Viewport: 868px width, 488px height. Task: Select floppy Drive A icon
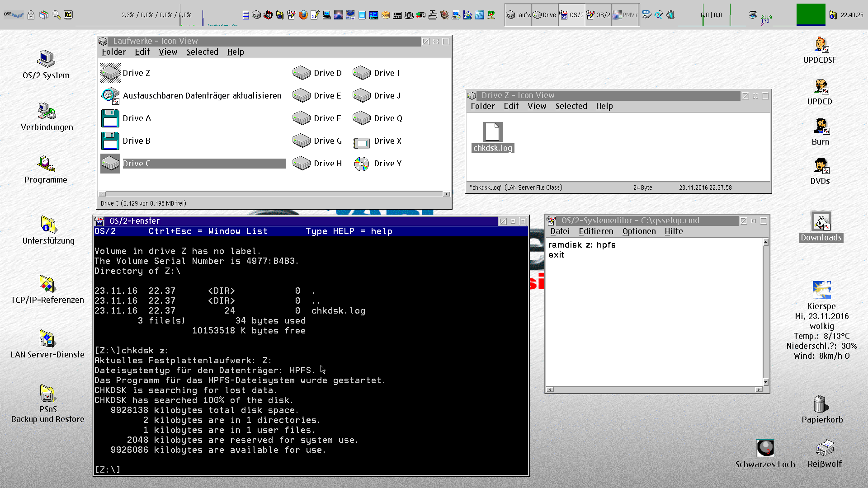[x=127, y=118]
